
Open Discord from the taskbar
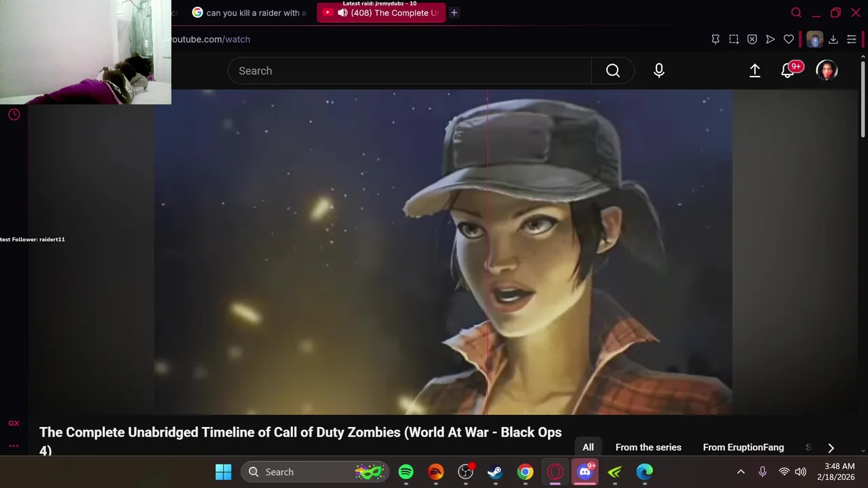[585, 472]
